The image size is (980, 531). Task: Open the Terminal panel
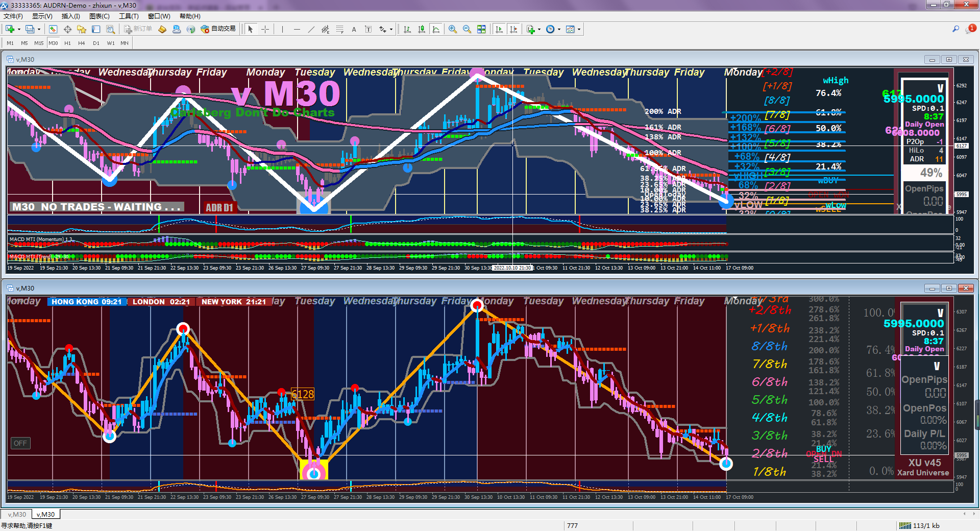(96, 29)
